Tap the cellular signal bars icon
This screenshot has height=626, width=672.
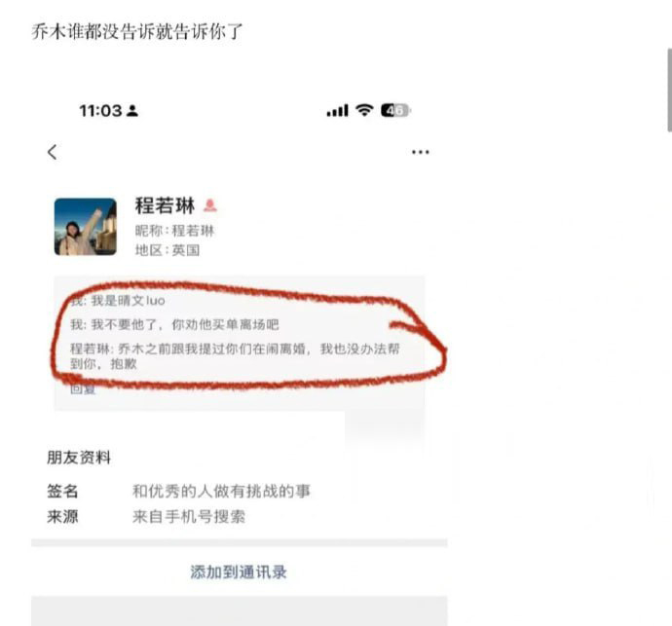pyautogui.click(x=337, y=111)
